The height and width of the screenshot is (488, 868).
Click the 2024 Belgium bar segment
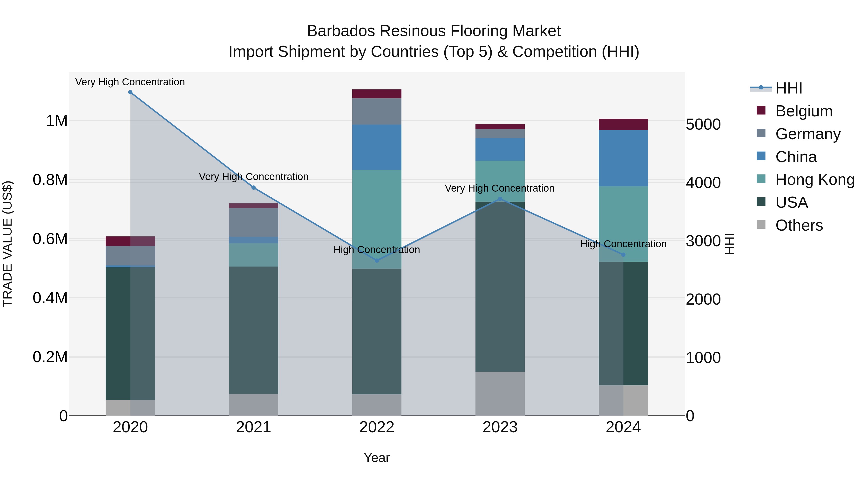[x=623, y=125]
